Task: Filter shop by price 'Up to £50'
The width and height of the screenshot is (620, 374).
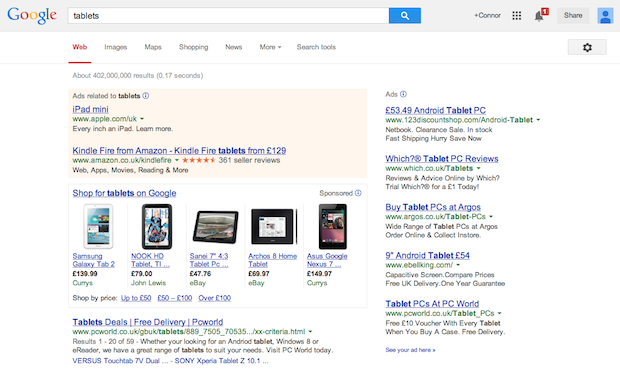Action: [136, 298]
